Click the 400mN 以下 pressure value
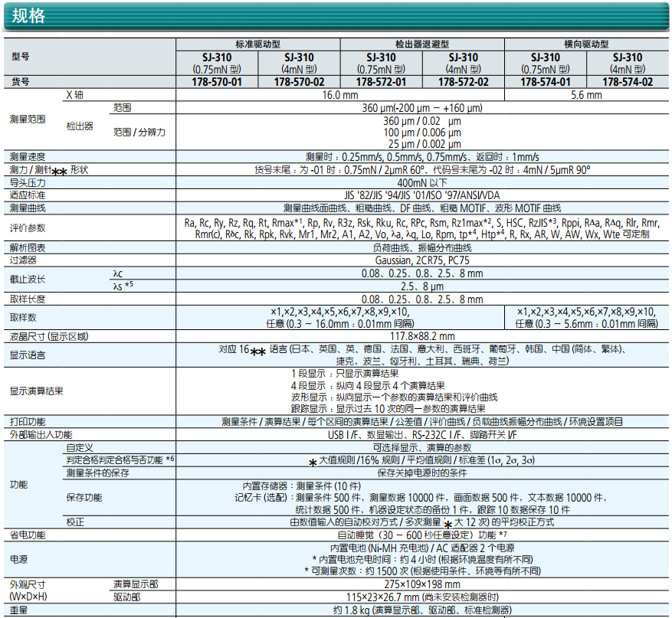 click(422, 183)
